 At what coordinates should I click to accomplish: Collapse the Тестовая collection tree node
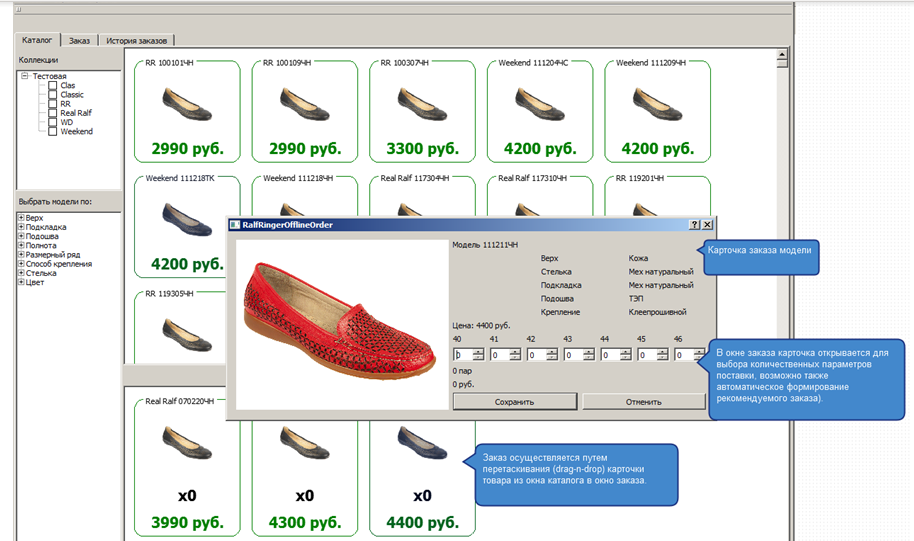point(24,76)
